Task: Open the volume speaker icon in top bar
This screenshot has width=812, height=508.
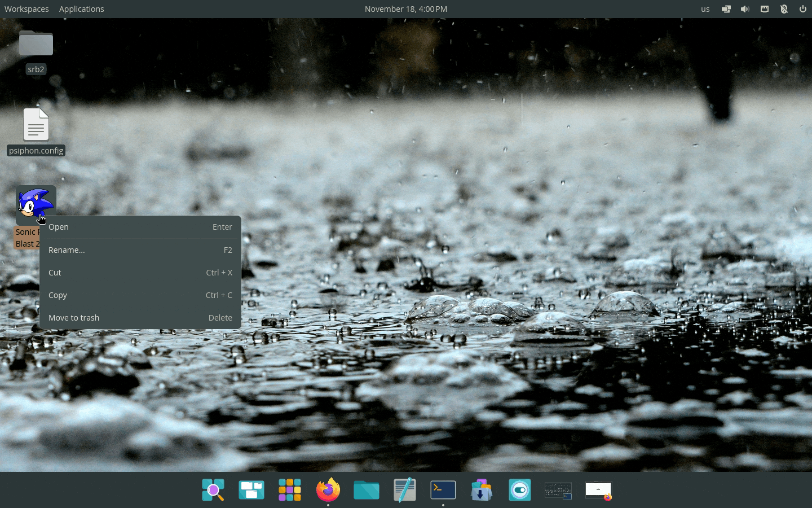Action: pyautogui.click(x=745, y=9)
